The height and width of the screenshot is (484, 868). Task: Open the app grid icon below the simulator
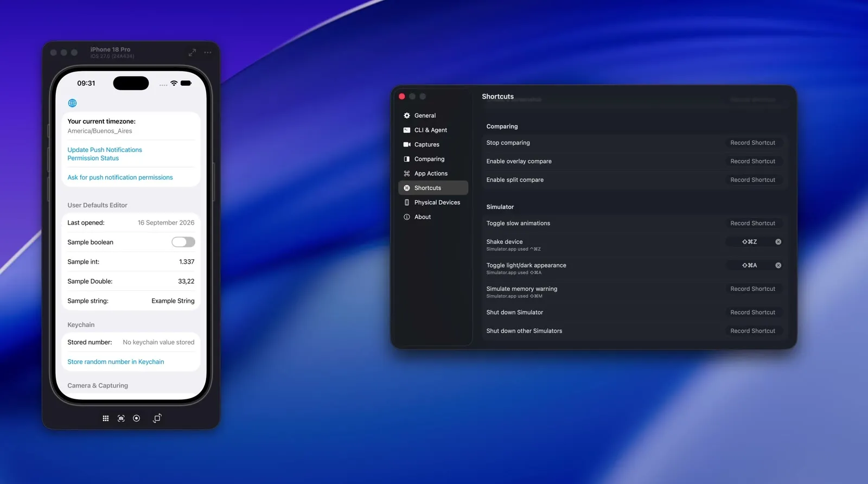point(106,418)
